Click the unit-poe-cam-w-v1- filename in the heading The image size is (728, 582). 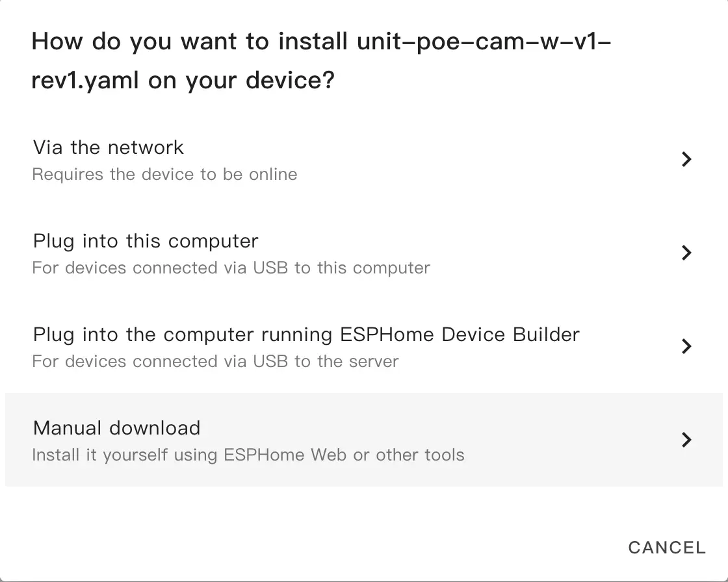pos(484,42)
